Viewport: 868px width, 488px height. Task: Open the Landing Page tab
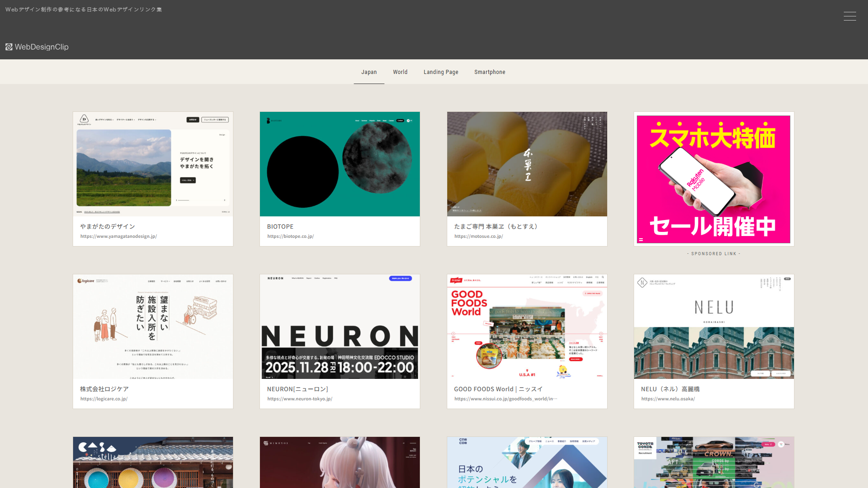[441, 72]
